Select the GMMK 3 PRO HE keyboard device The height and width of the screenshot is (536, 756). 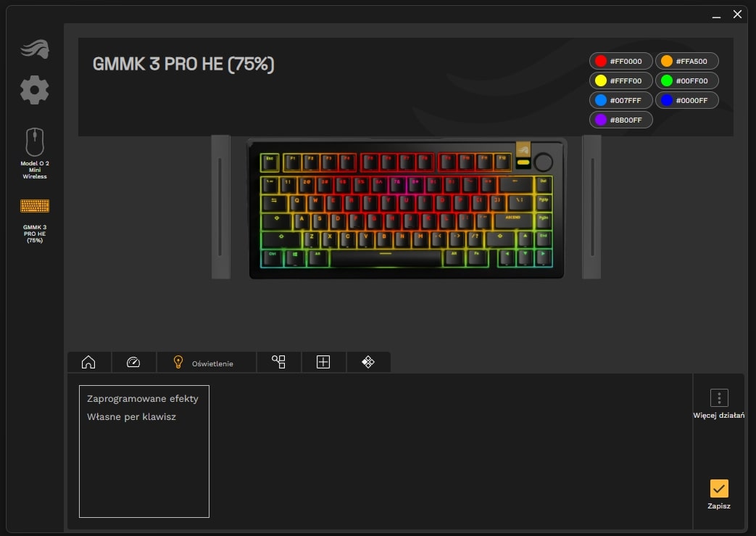pyautogui.click(x=35, y=220)
